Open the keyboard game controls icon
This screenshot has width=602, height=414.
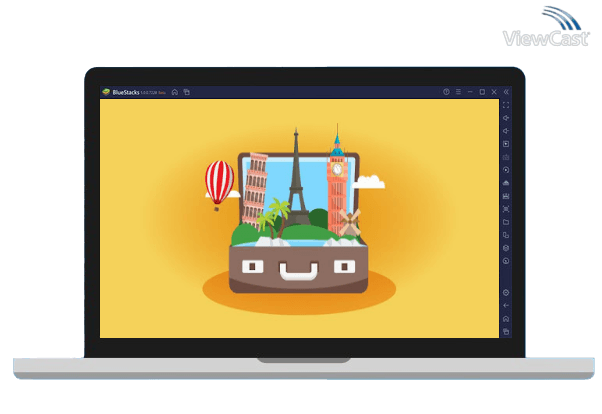[x=506, y=157]
